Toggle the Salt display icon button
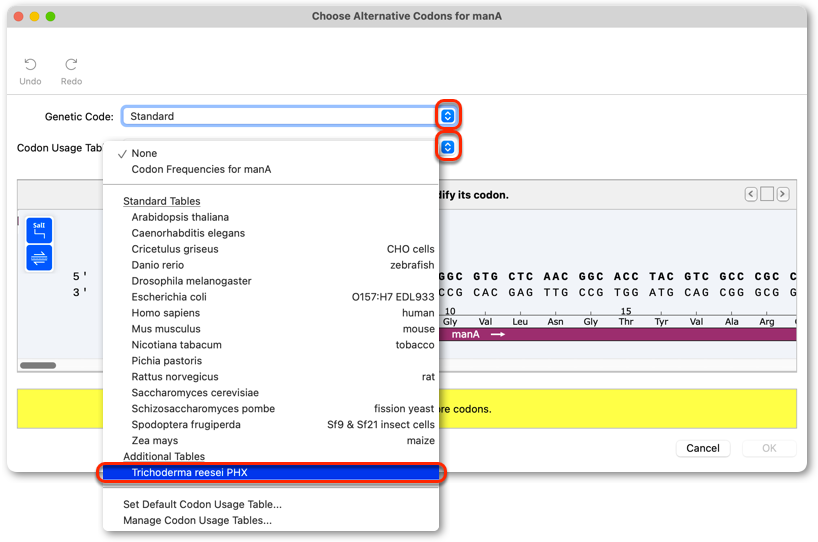The width and height of the screenshot is (818, 542). (x=39, y=230)
